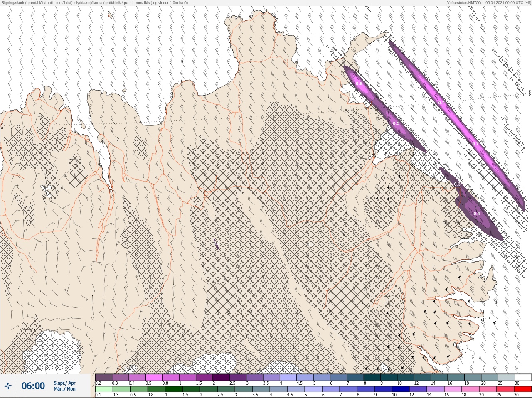The height and width of the screenshot is (398, 532).
Task: Click the 0.4 snowfall value on the map
Action: tap(477, 214)
